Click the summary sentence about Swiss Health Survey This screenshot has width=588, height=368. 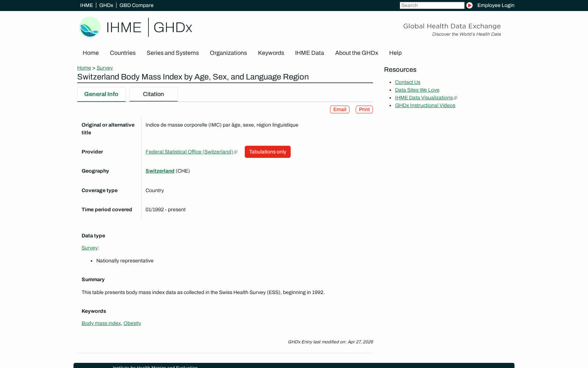click(203, 292)
